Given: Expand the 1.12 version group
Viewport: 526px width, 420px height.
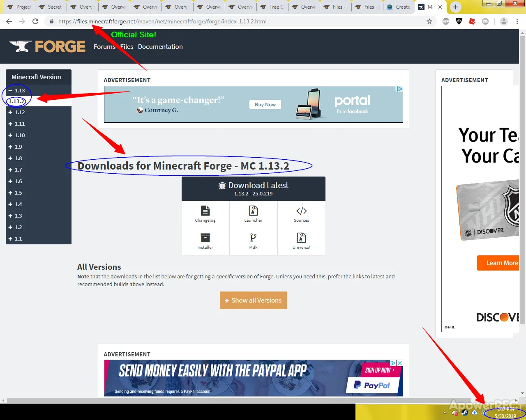Looking at the screenshot, I should click(17, 112).
